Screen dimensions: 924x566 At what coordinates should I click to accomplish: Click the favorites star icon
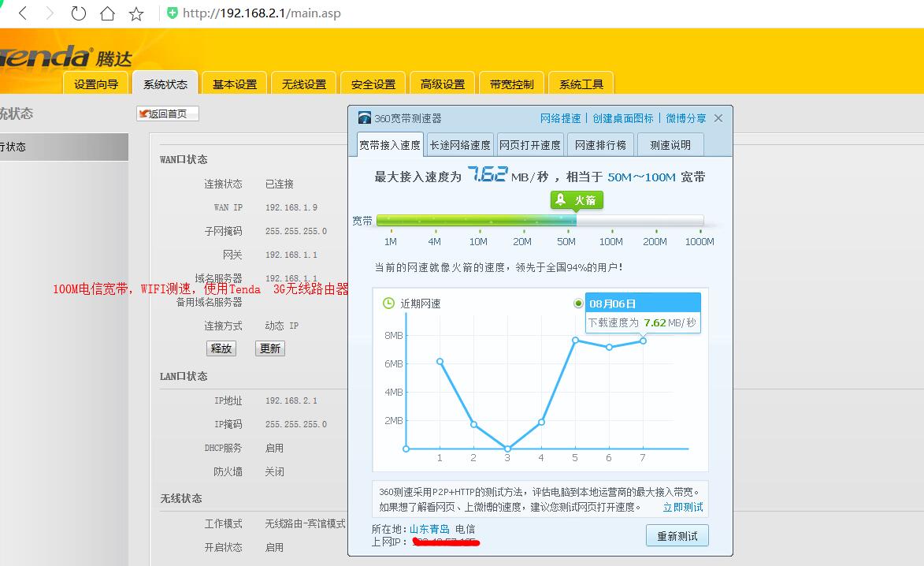(136, 13)
